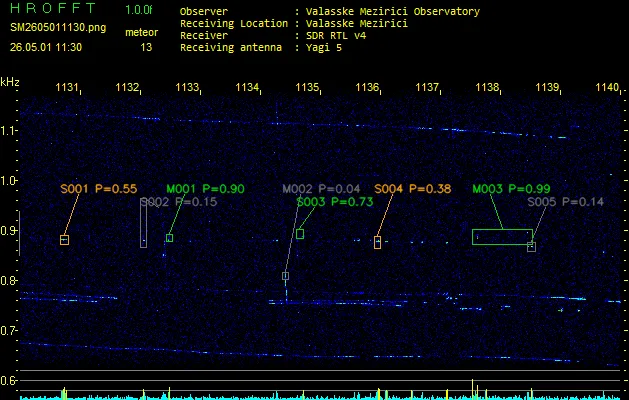Image resolution: width=629 pixels, height=400 pixels.
Task: Select Valasske Mezirici Observatory observer value
Action: pos(393,12)
